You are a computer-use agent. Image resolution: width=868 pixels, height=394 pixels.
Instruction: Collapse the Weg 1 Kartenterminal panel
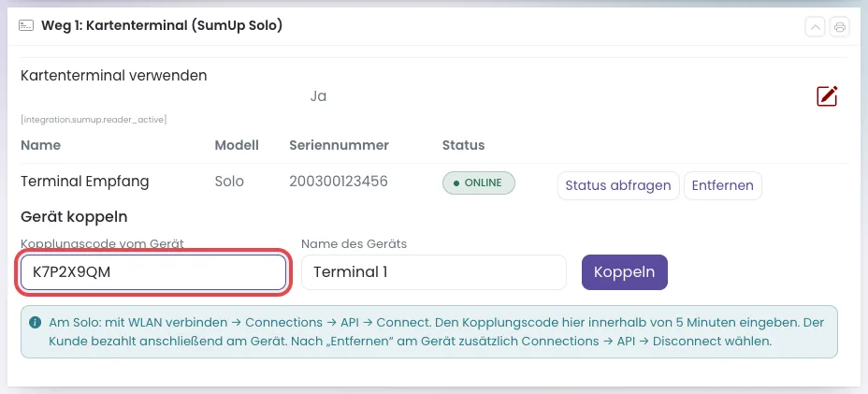tap(815, 26)
